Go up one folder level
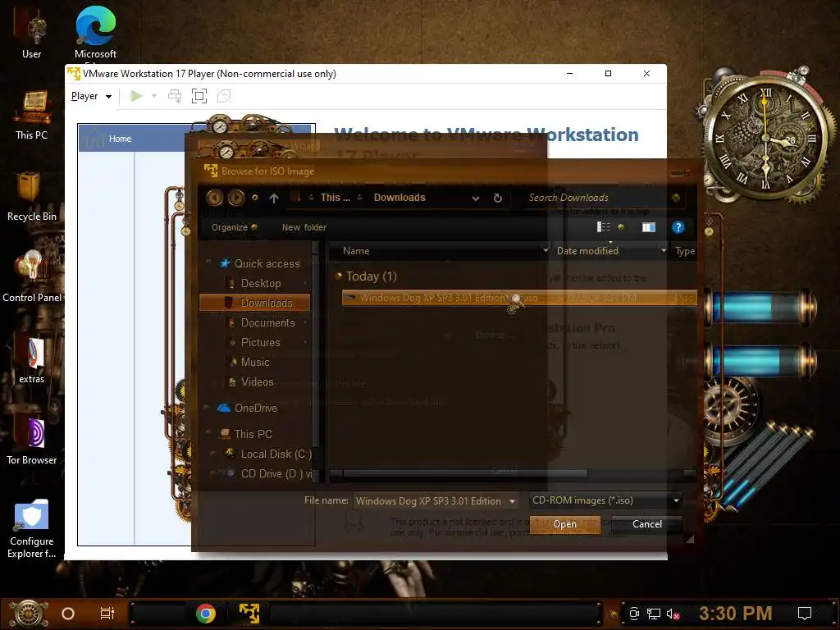The height and width of the screenshot is (630, 840). 274,199
